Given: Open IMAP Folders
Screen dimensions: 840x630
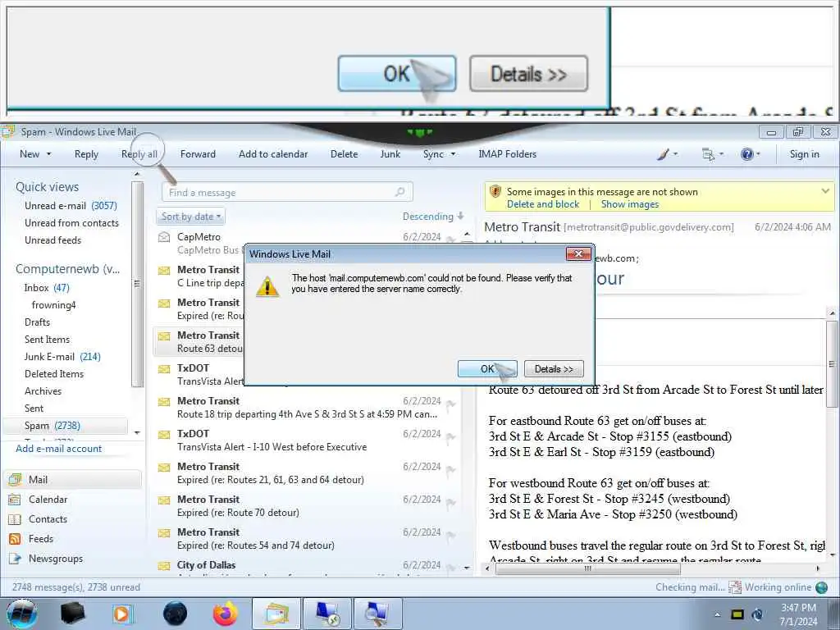Looking at the screenshot, I should tap(507, 154).
